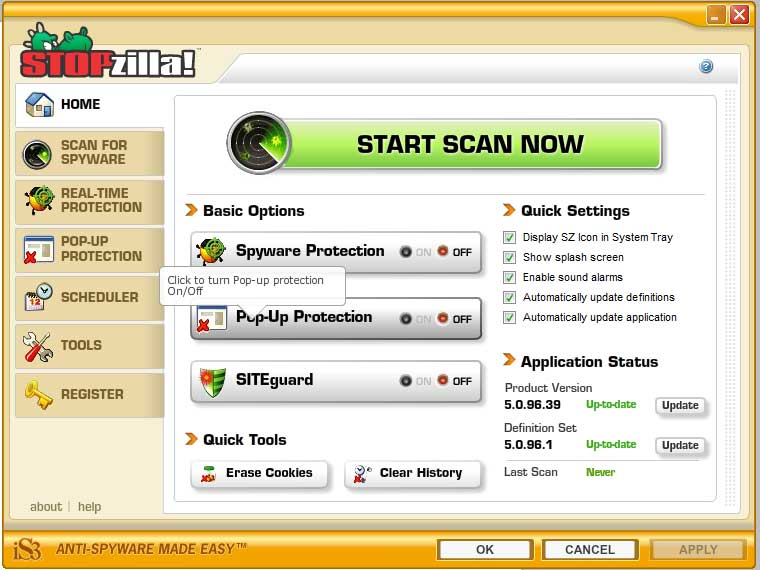Click the APPLY button

(698, 550)
